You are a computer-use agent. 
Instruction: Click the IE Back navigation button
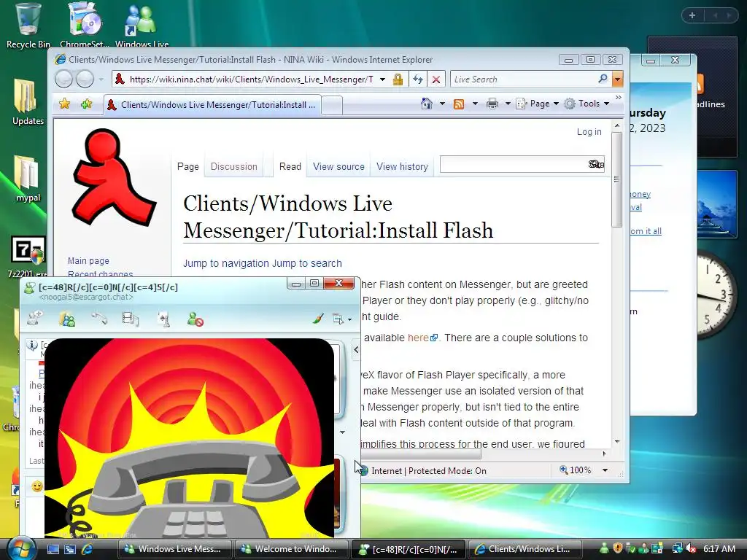click(x=64, y=79)
